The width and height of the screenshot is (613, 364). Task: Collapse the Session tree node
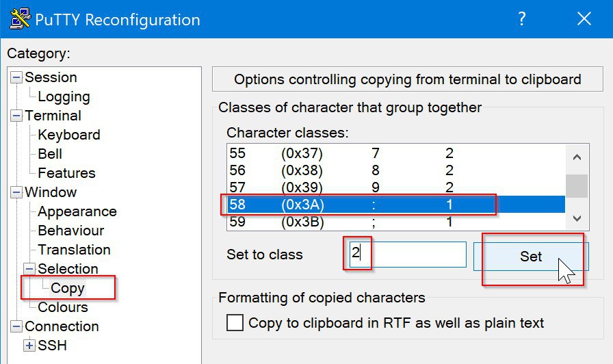(16, 77)
